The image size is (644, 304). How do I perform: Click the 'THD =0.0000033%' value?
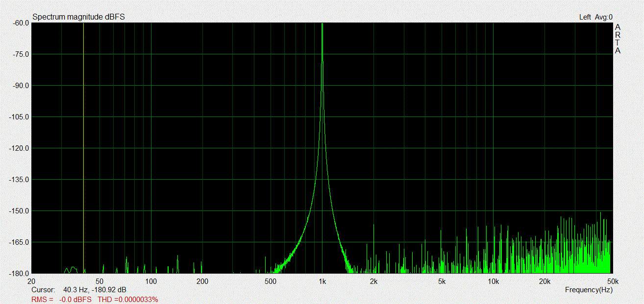(x=127, y=299)
